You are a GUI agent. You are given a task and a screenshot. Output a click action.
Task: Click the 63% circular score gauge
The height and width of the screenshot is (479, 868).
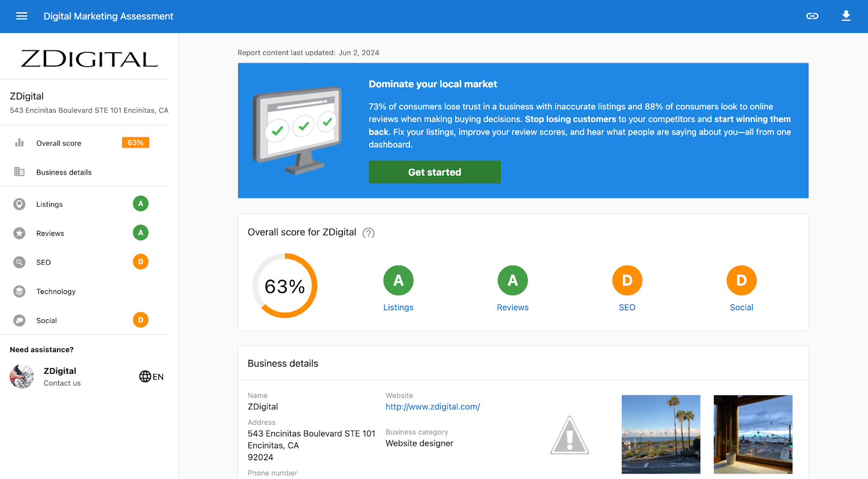[285, 286]
